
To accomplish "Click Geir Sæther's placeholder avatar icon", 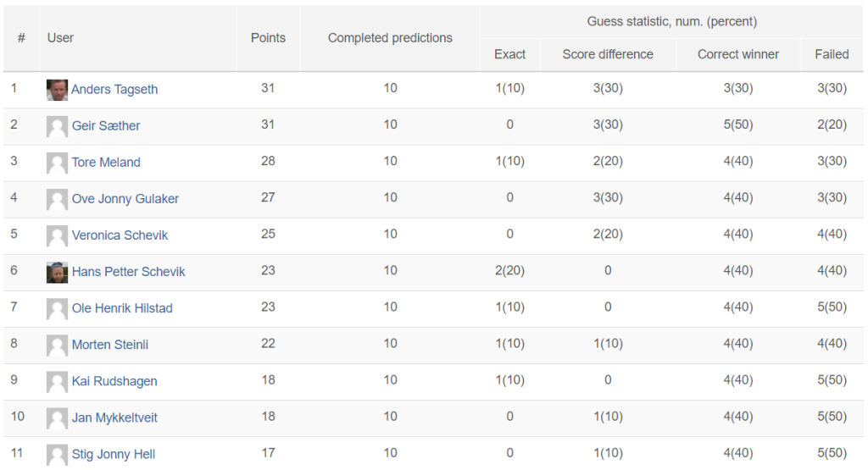I will click(x=57, y=126).
